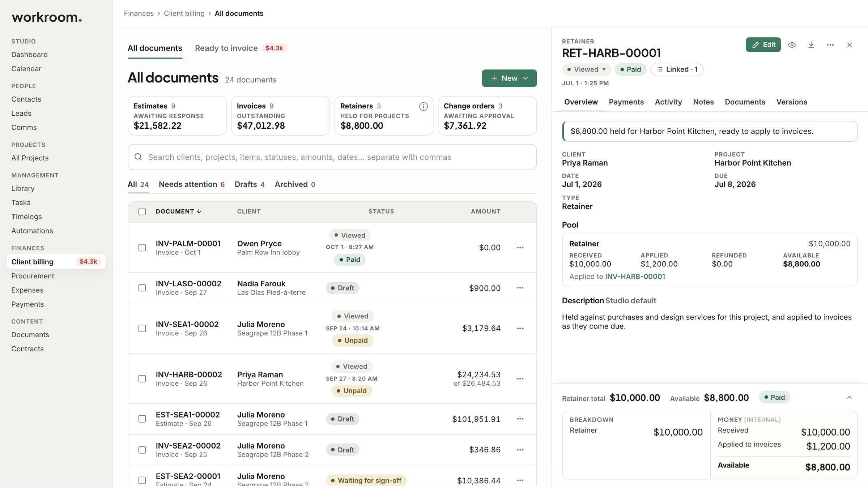
Task: Open row menu for EST-SEA2-00001
Action: coord(520,480)
